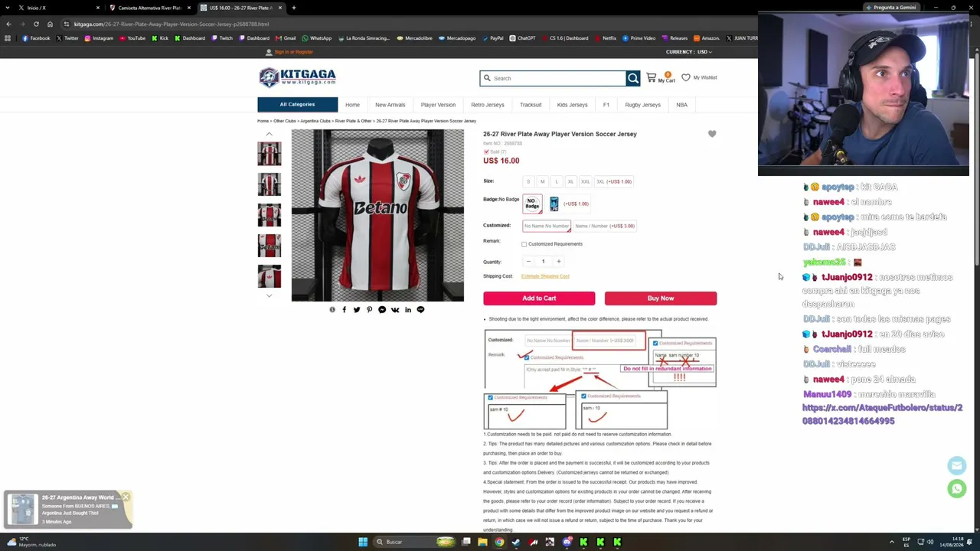Check the Customized Requirements checkbox

pyautogui.click(x=524, y=244)
